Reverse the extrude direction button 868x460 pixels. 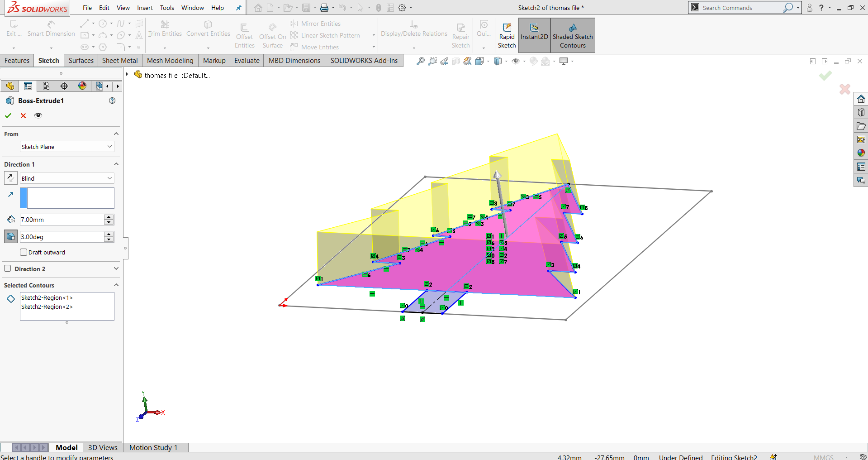[11, 178]
